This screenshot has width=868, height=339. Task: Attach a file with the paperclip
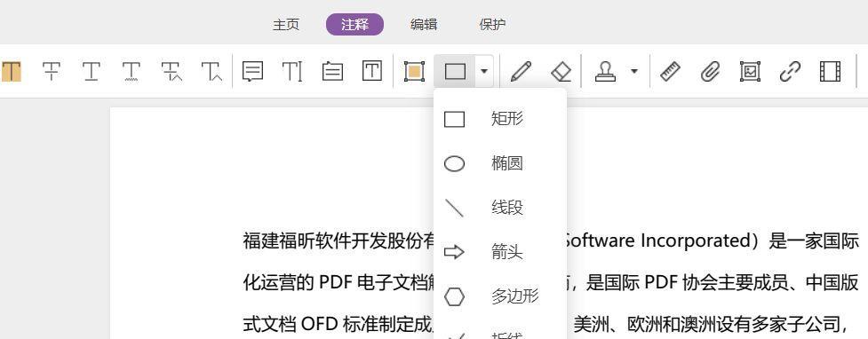tap(710, 71)
